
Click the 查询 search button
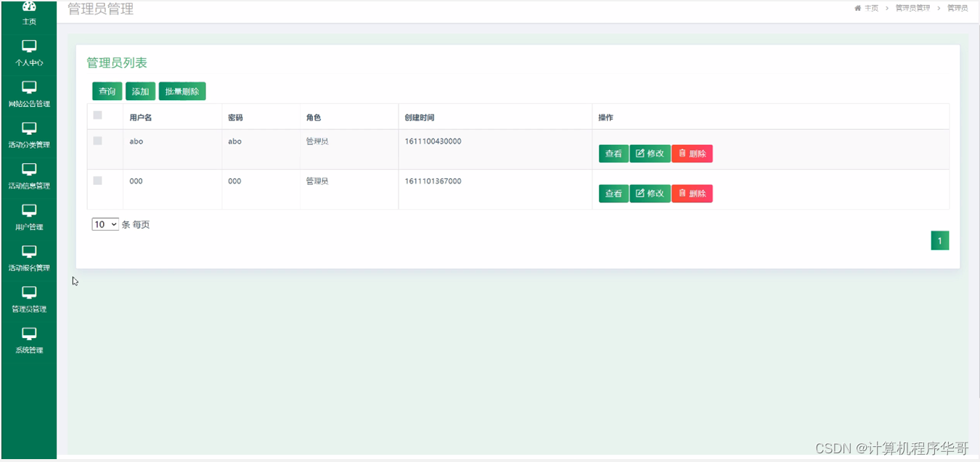coord(107,91)
